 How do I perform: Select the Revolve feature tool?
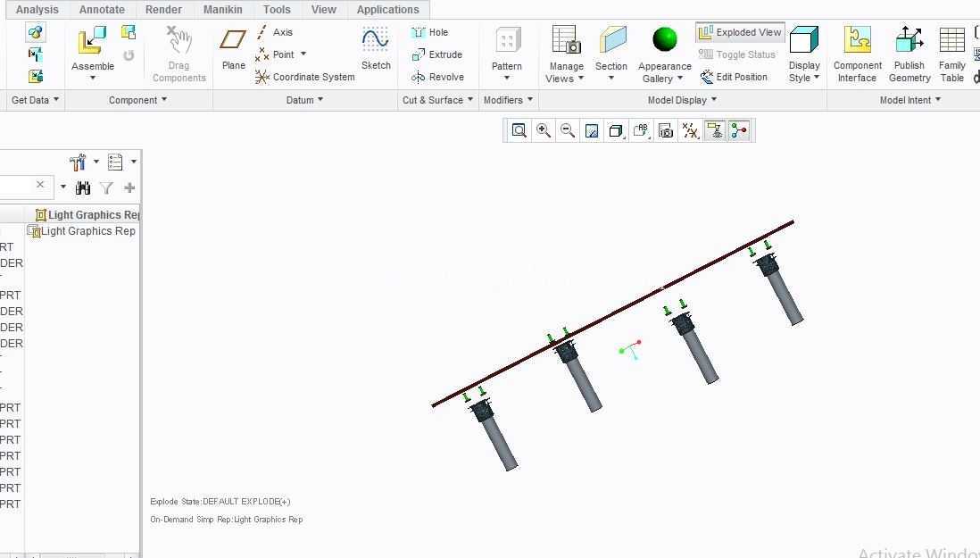coord(437,77)
